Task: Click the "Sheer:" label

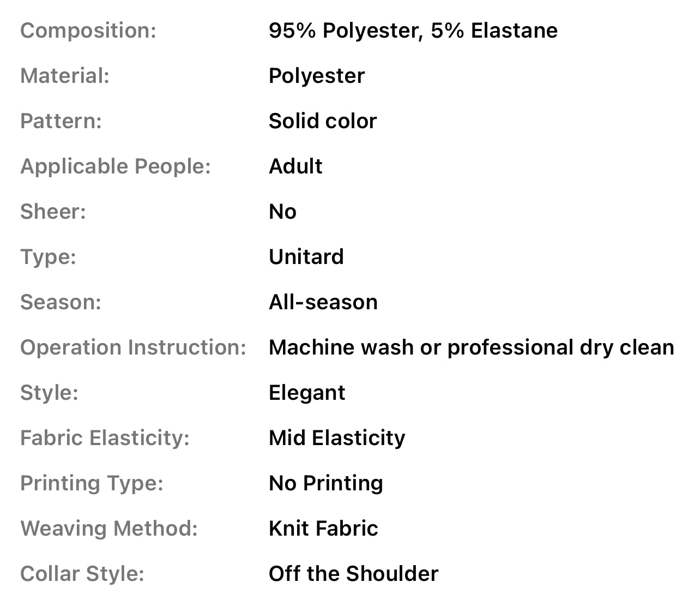Action: pos(53,212)
